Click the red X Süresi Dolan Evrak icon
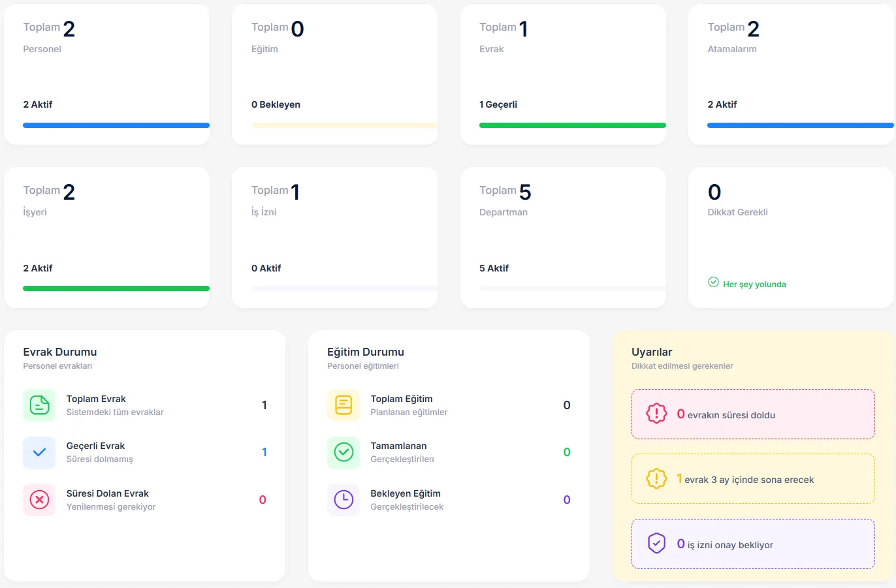This screenshot has width=896, height=588. 39,500
